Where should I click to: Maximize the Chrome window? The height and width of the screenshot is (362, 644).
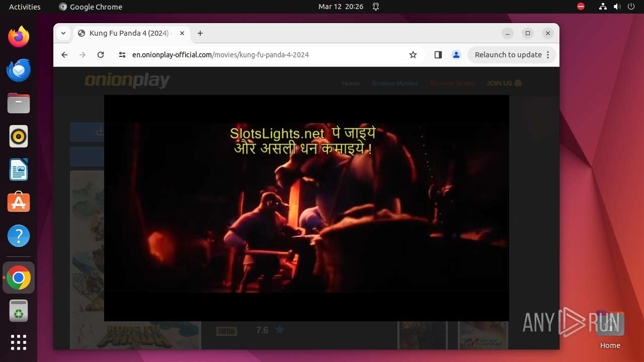coord(528,33)
